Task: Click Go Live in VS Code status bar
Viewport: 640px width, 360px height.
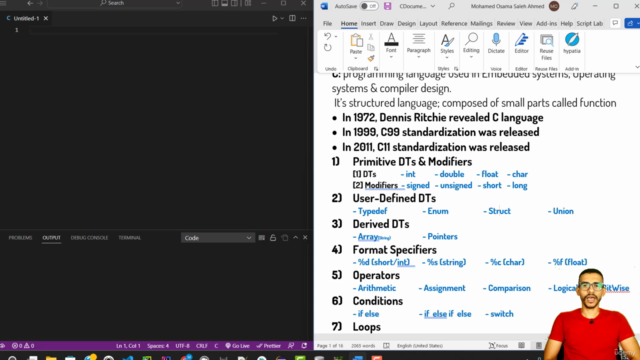Action: (x=237, y=346)
